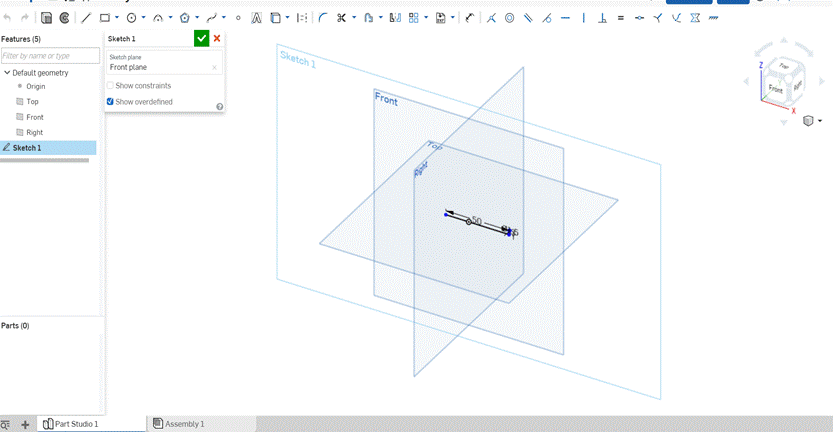This screenshot has width=833, height=432.
Task: Uncheck the Show overdefined checkbox
Action: point(110,101)
